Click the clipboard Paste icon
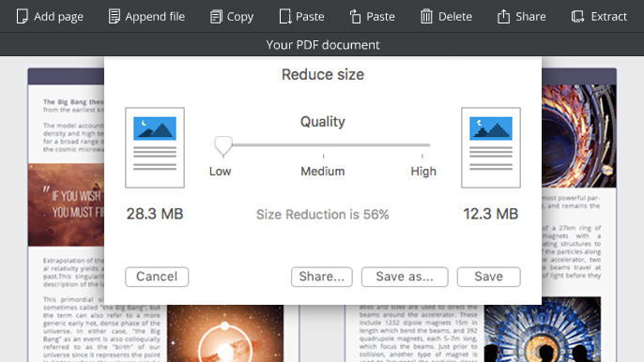This screenshot has height=362, width=644. pos(355,17)
